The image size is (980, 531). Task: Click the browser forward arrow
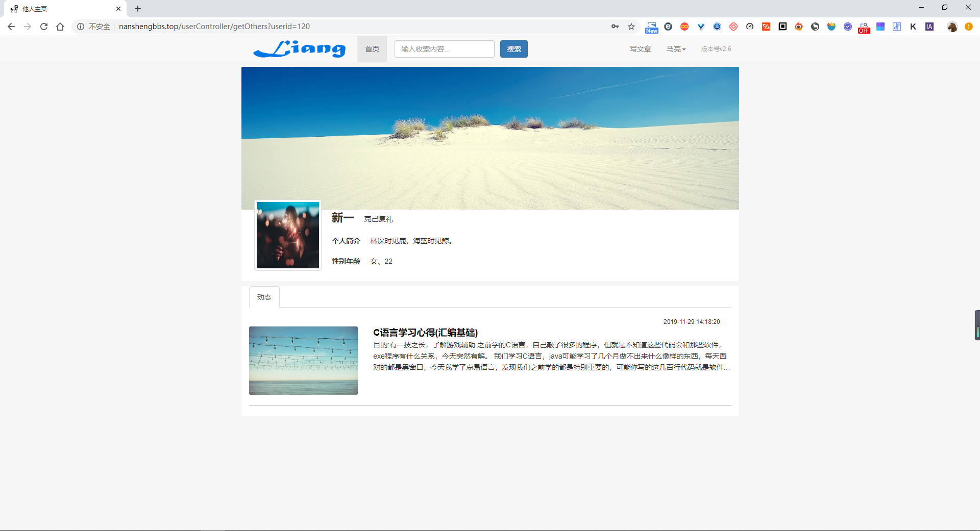click(28, 27)
